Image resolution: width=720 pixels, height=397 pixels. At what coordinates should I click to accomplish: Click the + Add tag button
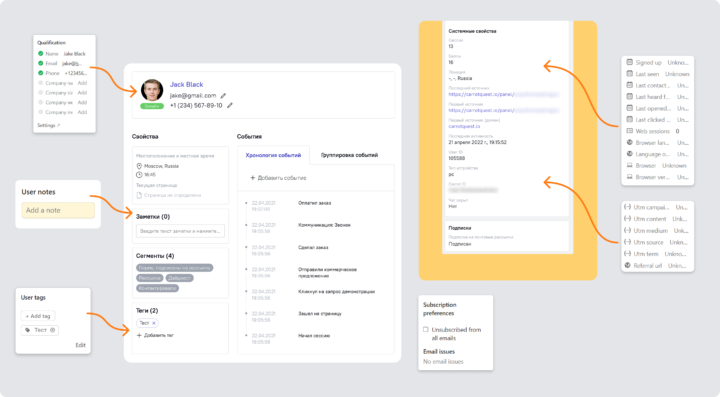pos(38,316)
